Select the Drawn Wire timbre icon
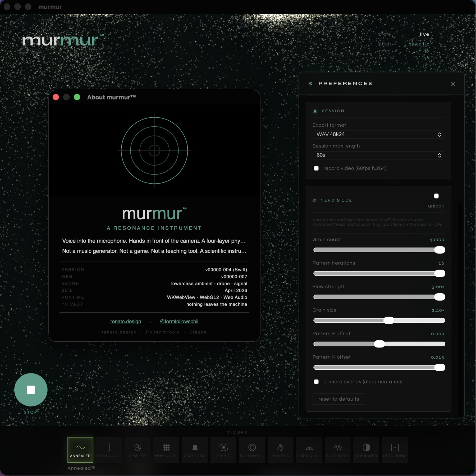The image size is (476, 476). pyautogui.click(x=109, y=450)
